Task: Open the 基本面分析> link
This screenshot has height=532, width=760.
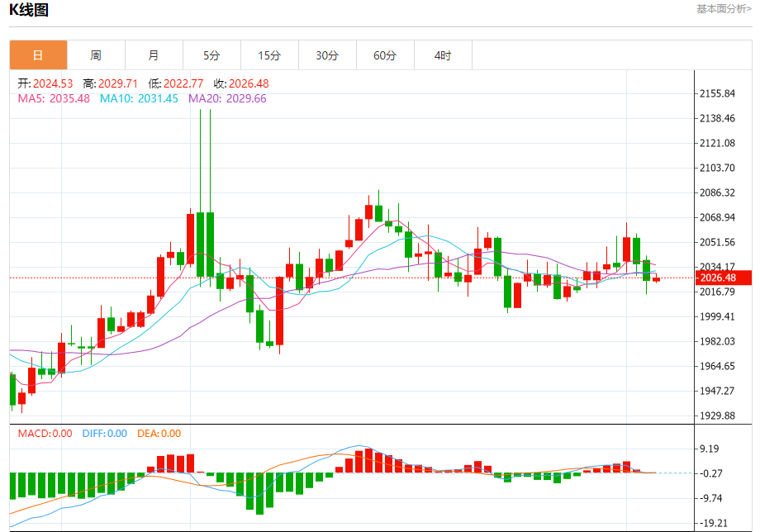Action: pyautogui.click(x=724, y=9)
